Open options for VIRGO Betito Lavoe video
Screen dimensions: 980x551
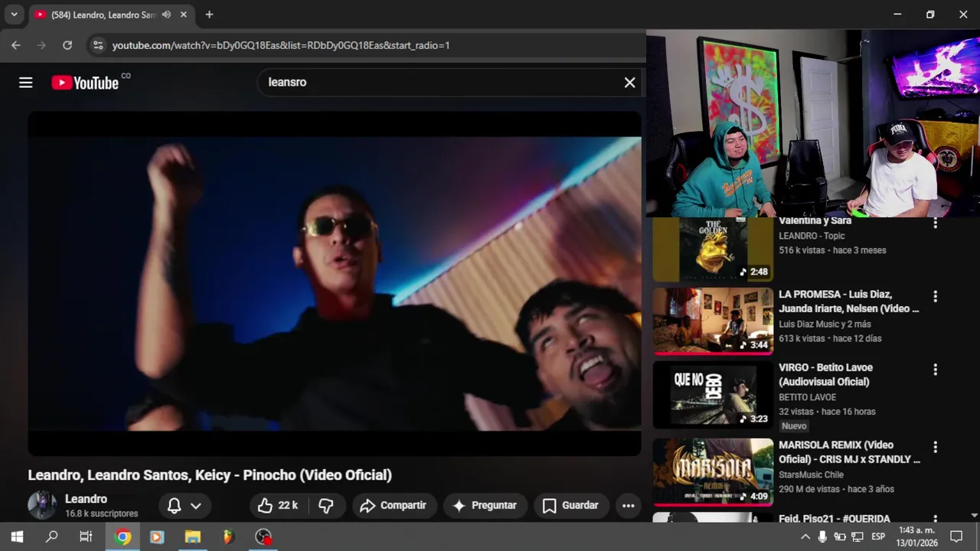935,370
